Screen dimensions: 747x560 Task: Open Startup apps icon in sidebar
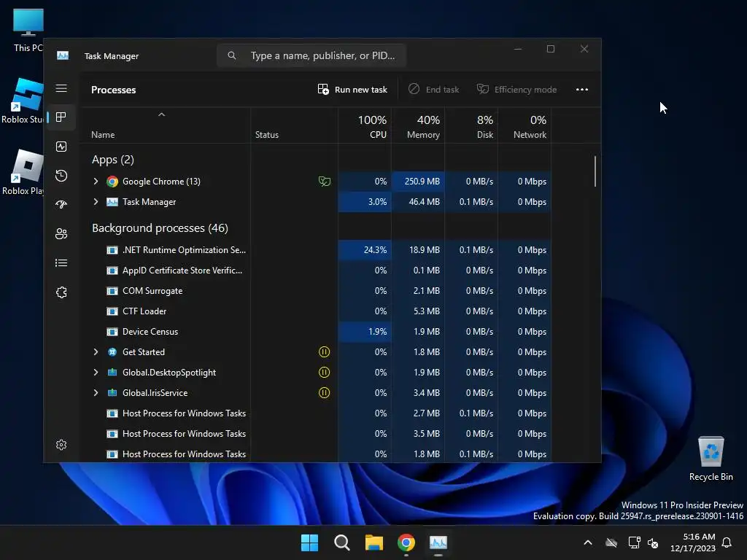(x=61, y=205)
